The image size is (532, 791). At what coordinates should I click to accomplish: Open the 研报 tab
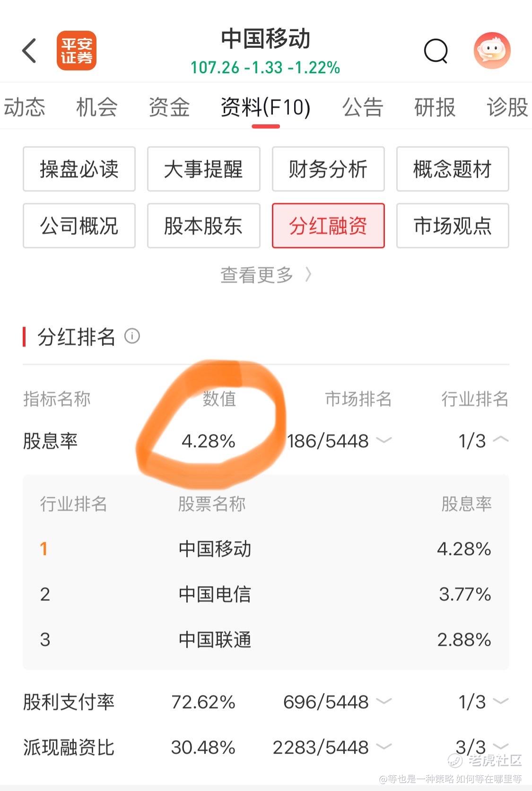point(435,107)
